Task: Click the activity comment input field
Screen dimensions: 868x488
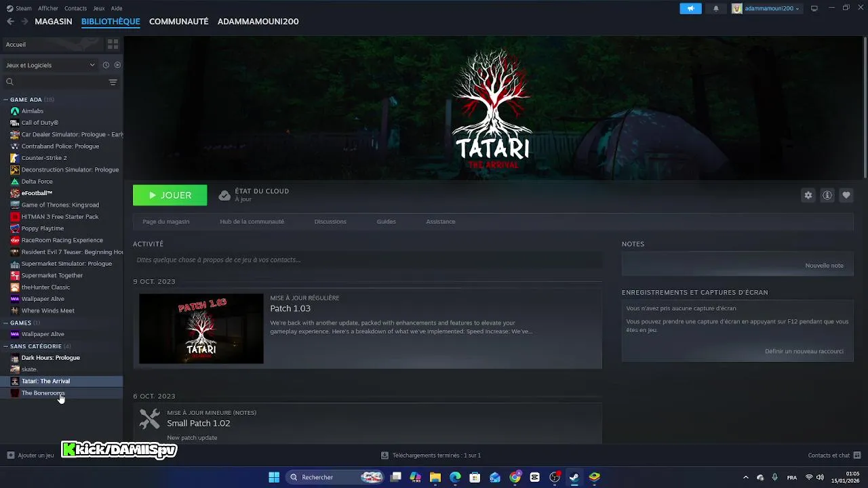Action: 368,260
